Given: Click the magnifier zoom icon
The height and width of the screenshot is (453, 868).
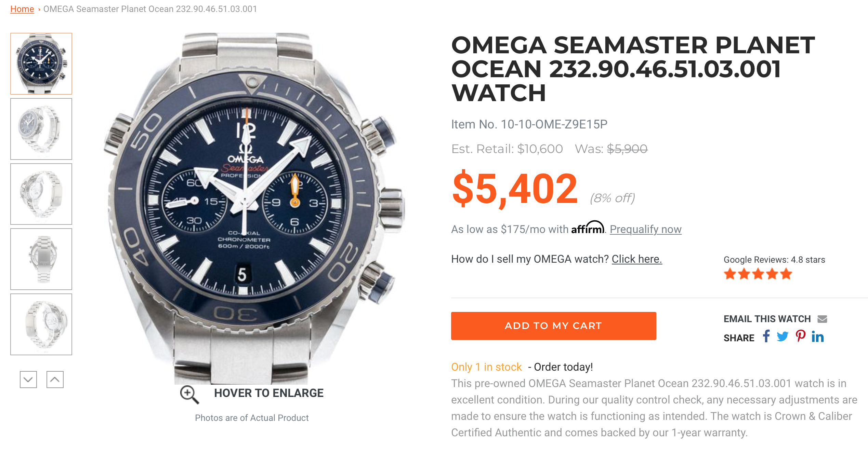Looking at the screenshot, I should click(x=189, y=395).
